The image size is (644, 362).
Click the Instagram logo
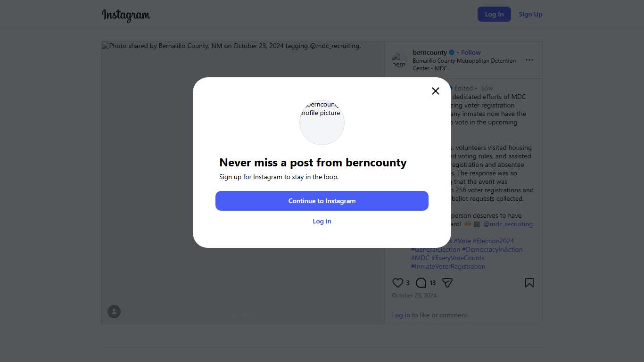pos(126,15)
